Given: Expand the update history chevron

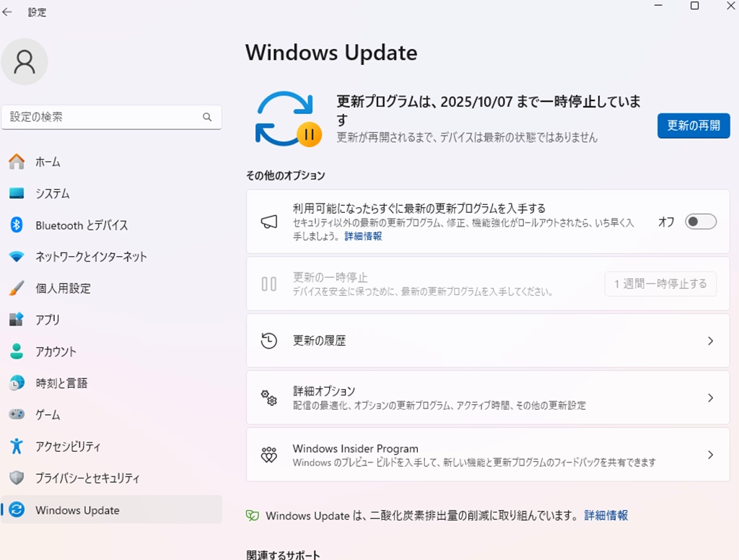Looking at the screenshot, I should pos(710,341).
